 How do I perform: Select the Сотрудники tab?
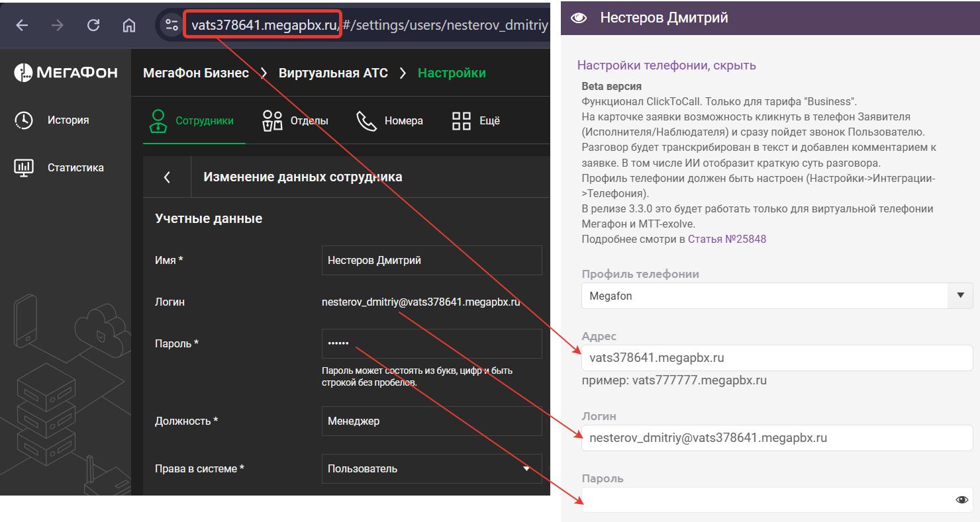(194, 120)
